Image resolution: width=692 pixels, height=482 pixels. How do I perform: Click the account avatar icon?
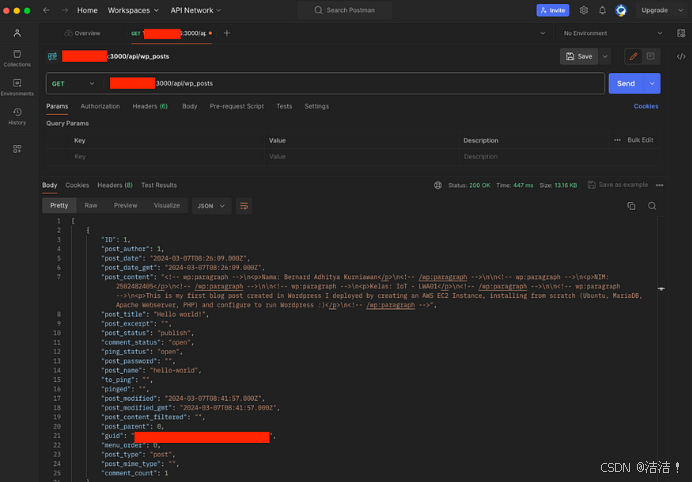[621, 10]
